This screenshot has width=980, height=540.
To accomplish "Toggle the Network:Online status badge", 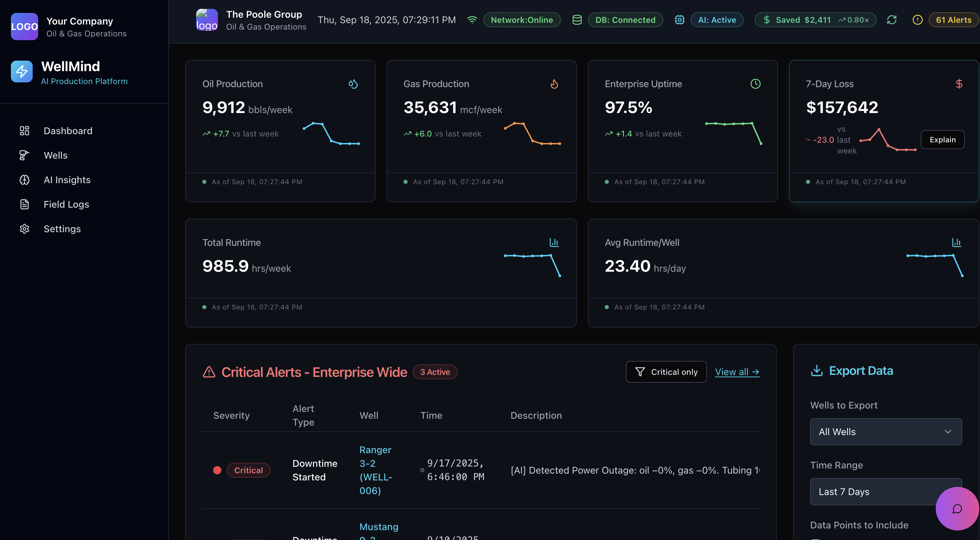I will click(x=522, y=20).
